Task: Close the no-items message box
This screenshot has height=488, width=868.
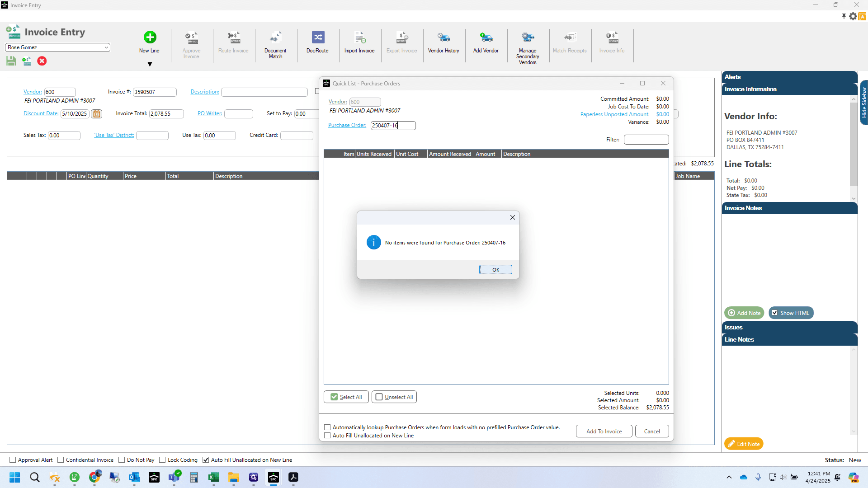Action: click(513, 217)
